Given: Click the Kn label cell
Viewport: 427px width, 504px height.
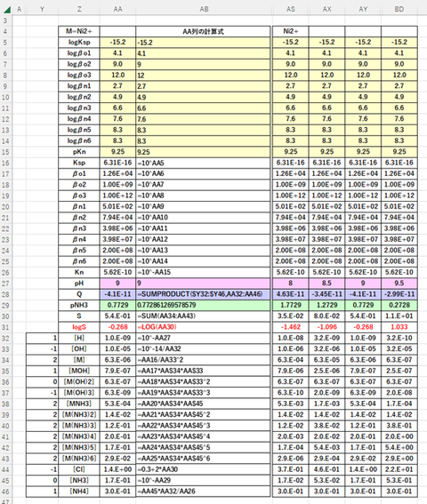Looking at the screenshot, I should pos(79,272).
